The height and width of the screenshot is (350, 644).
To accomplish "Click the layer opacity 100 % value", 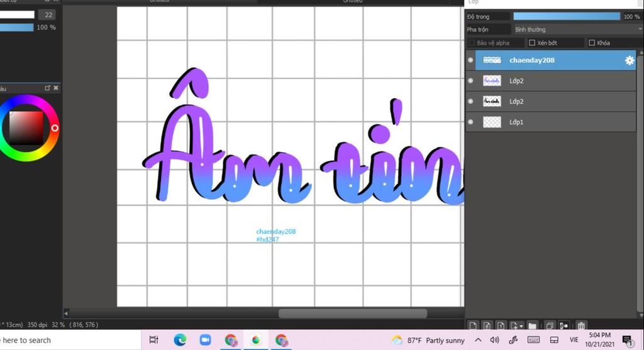I will [x=631, y=16].
